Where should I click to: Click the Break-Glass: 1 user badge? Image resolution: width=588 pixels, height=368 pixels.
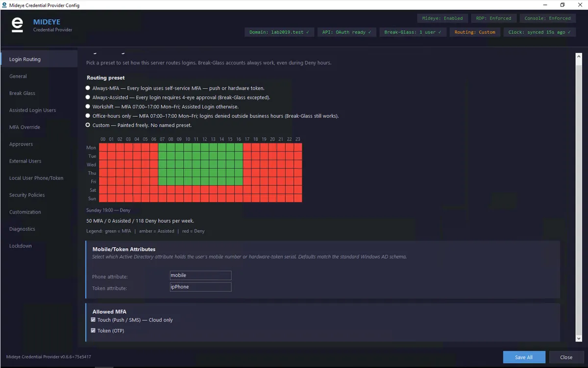(413, 32)
